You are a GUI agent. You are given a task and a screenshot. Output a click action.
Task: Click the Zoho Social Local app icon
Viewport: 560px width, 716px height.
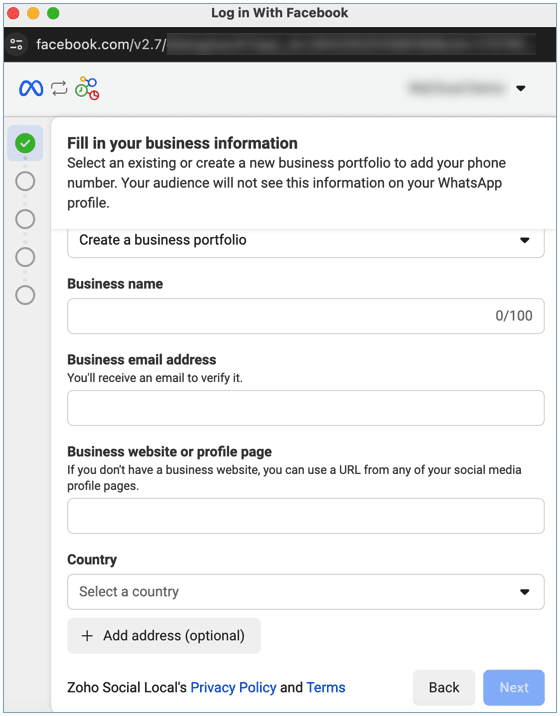click(87, 88)
